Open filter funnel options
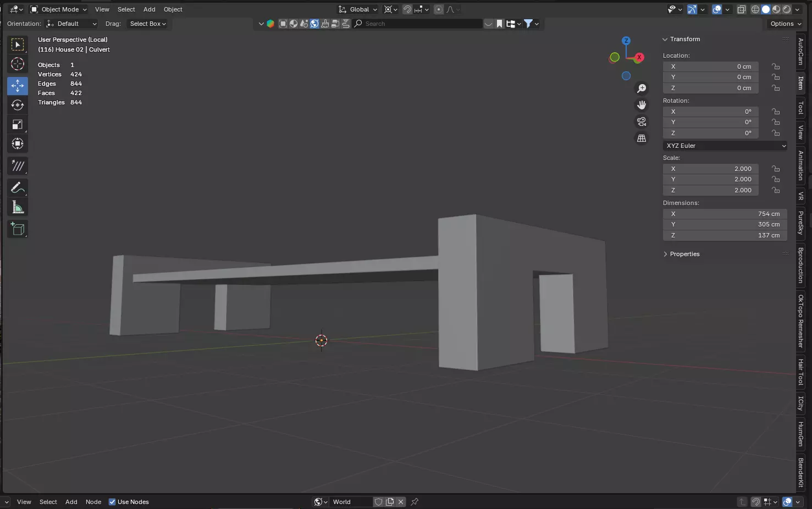Viewport: 812px width, 509px height. (x=531, y=24)
